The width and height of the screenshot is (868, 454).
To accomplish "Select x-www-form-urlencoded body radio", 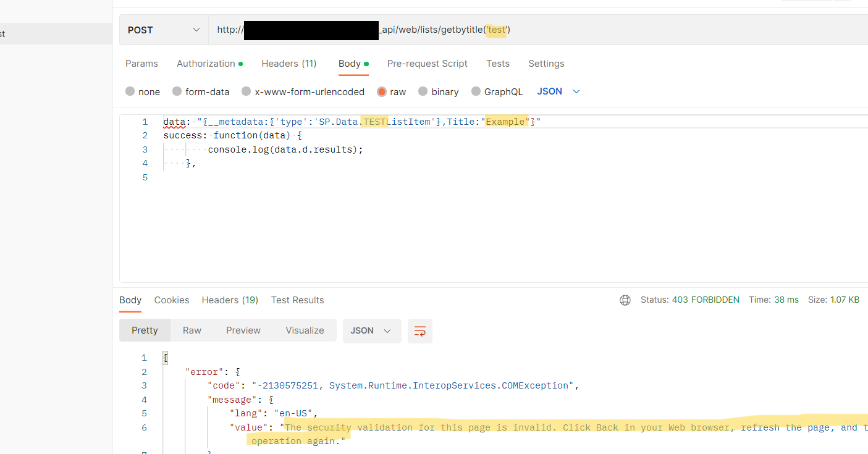I will tap(246, 91).
